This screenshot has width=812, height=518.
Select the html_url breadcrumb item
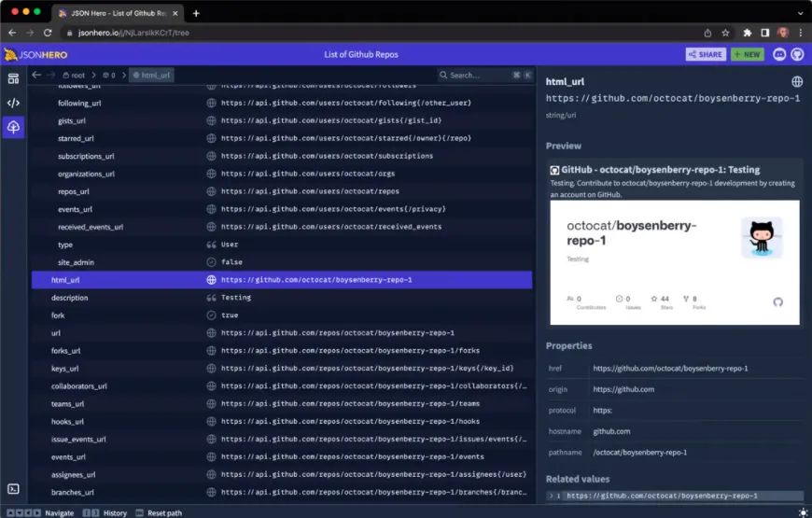(151, 75)
